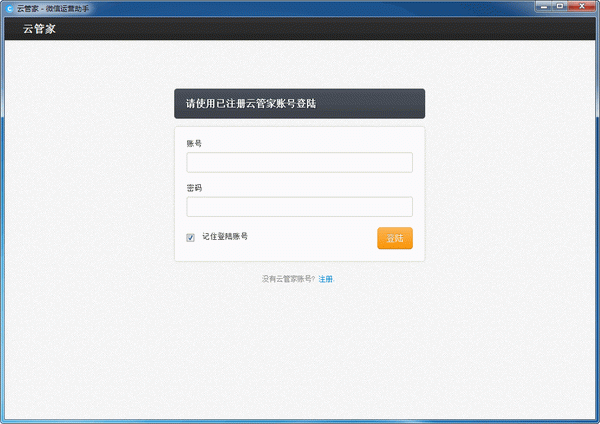
Task: Close the 云管家 window
Action: pos(582,7)
